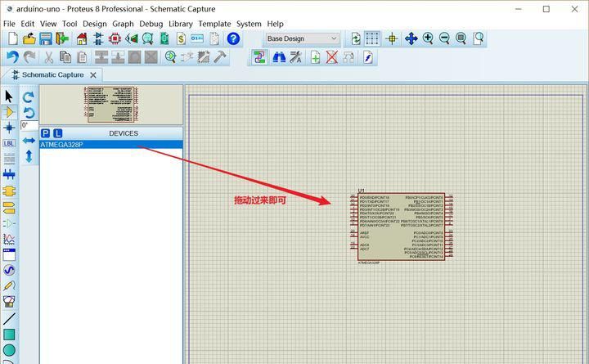589x364 pixels.
Task: Click the overview preview thumbnail
Action: 111,105
